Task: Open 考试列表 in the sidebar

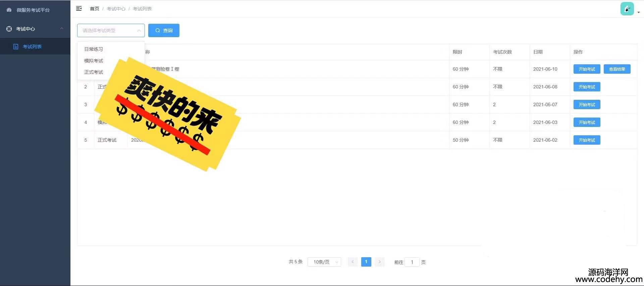Action: point(35,47)
